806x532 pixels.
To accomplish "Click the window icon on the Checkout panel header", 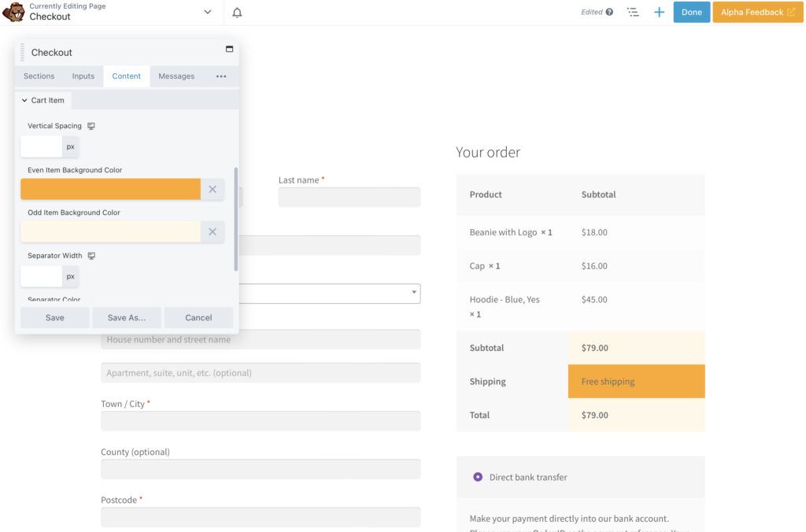I will point(228,48).
